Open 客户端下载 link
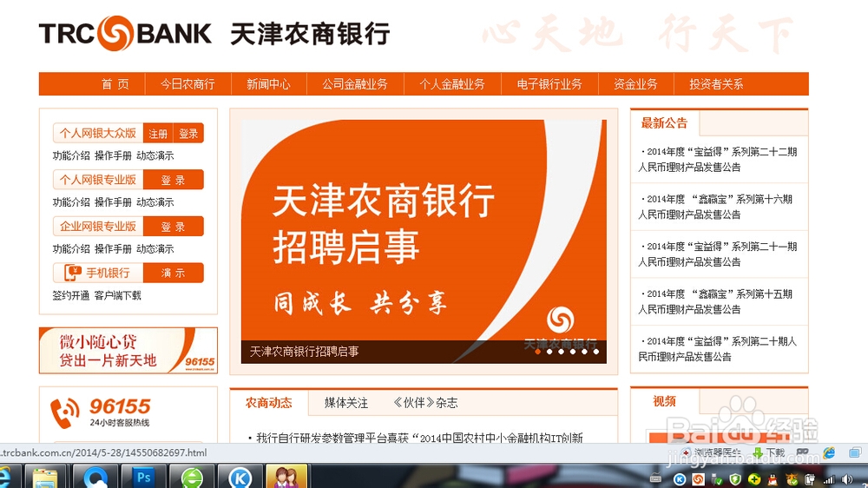The image size is (868, 488). coord(117,295)
